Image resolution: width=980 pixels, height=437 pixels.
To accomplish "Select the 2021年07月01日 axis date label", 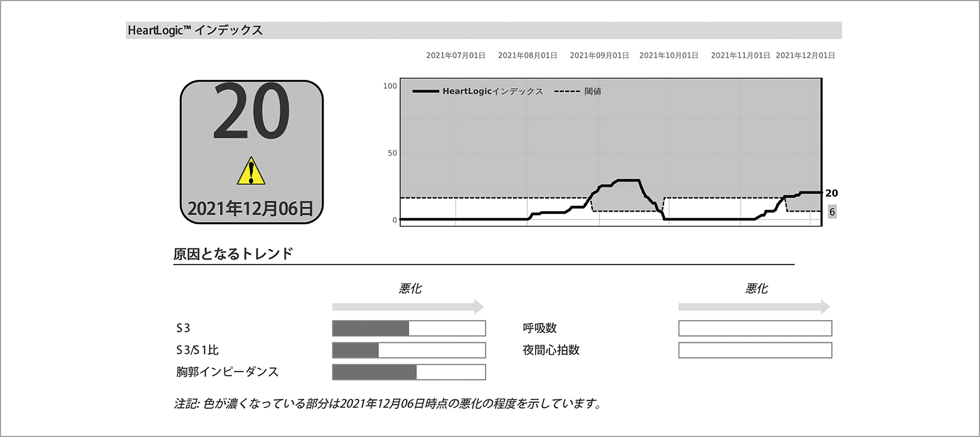I will point(456,56).
